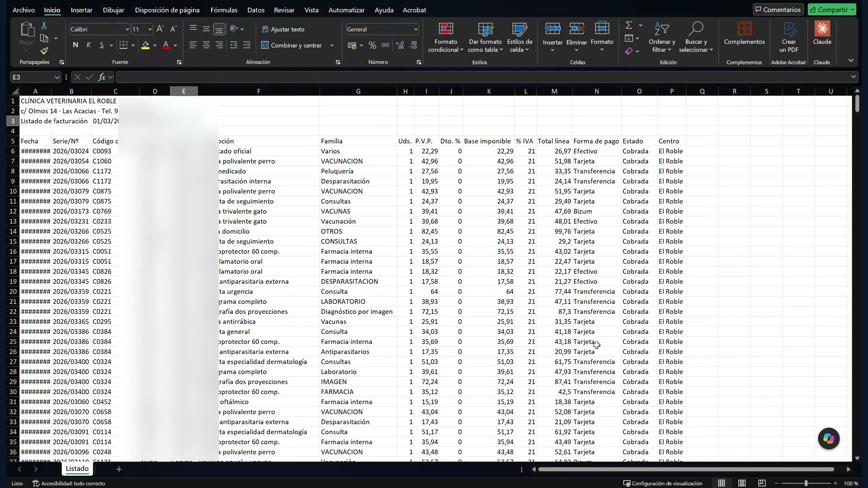
Task: Click the accounting number format icon
Action: 352,45
